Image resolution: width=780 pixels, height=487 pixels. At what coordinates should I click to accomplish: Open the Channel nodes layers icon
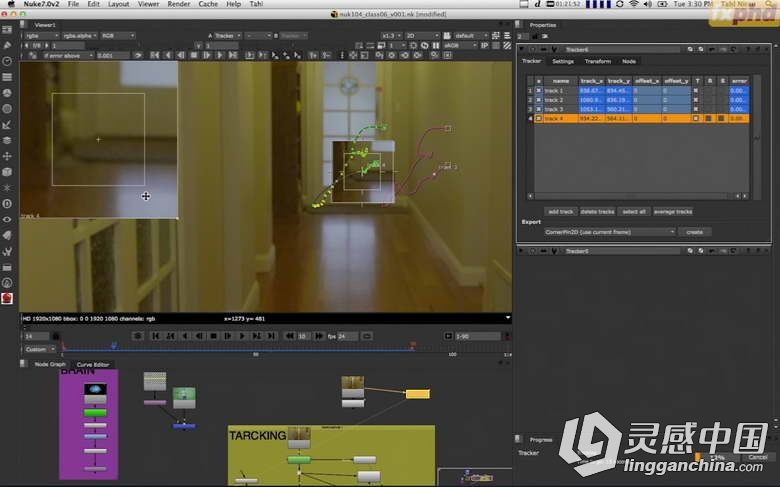click(7, 77)
